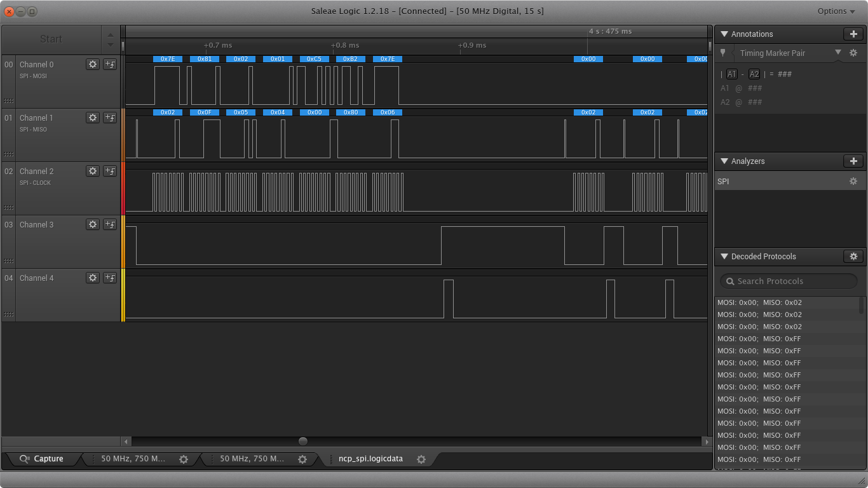Click the Search Protocols input field

[x=788, y=281]
